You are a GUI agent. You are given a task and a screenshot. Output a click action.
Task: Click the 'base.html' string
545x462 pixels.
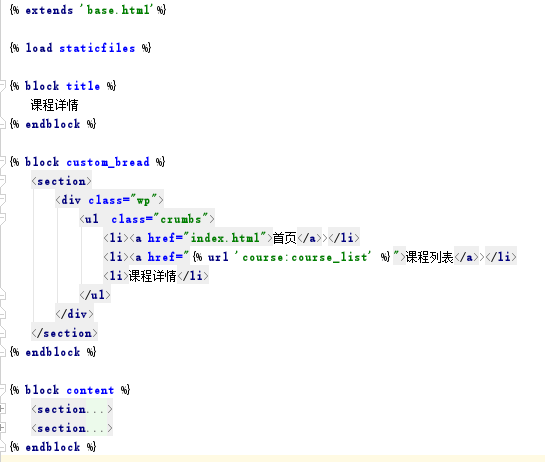[x=116, y=10]
